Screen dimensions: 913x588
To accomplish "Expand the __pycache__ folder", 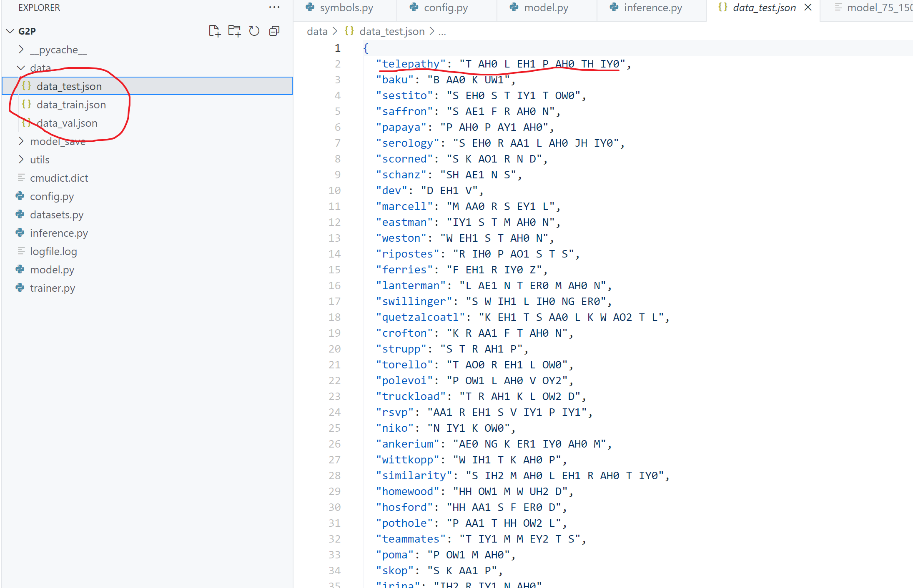I will [x=21, y=50].
